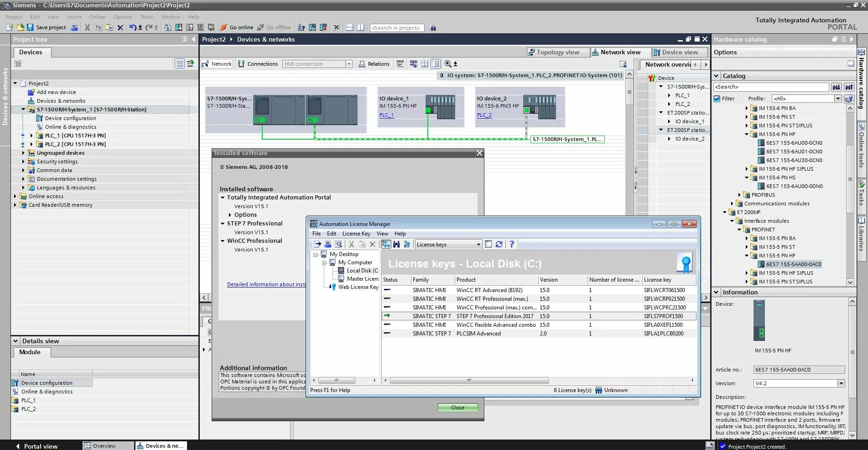868x450 pixels.
Task: Click the Print icon in License Manager toolbar
Action: point(327,244)
